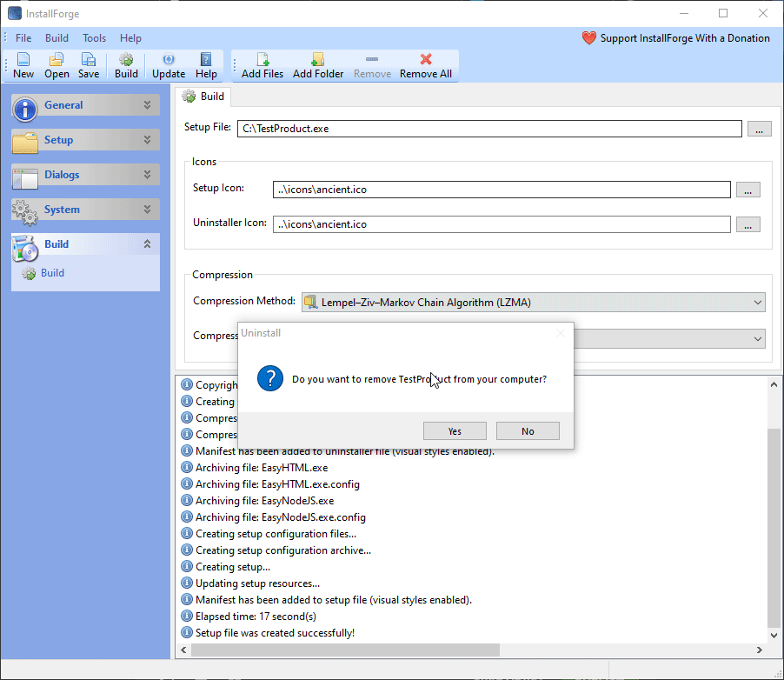The width and height of the screenshot is (784, 680).
Task: Select log line 'Manifest has been added to setup file'
Action: coord(334,600)
